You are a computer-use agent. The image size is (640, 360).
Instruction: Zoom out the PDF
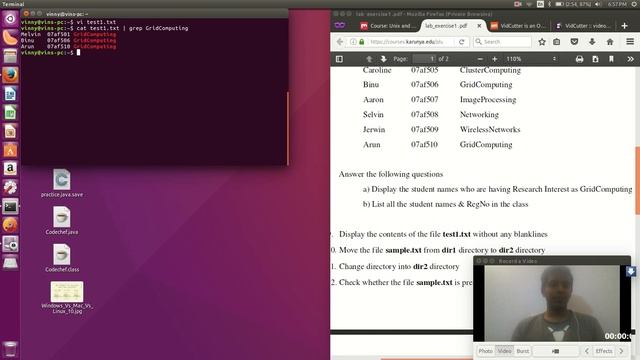[x=480, y=59]
